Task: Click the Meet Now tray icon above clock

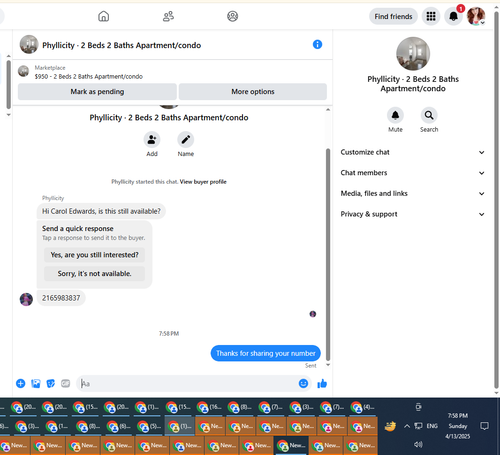Action: click(418, 407)
